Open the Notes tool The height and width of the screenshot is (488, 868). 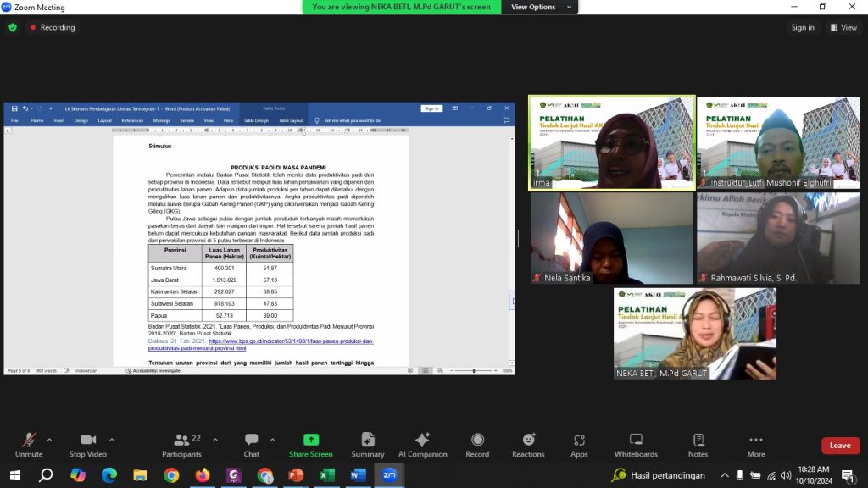click(x=698, y=443)
